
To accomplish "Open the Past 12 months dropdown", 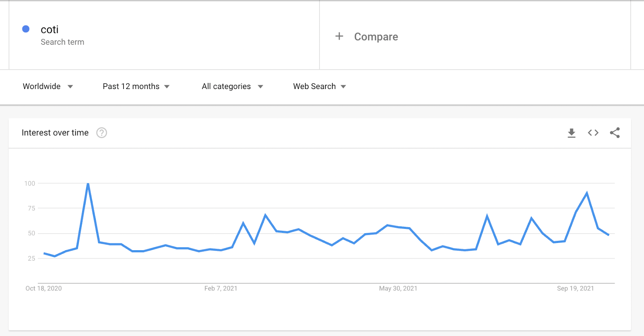I will [136, 87].
